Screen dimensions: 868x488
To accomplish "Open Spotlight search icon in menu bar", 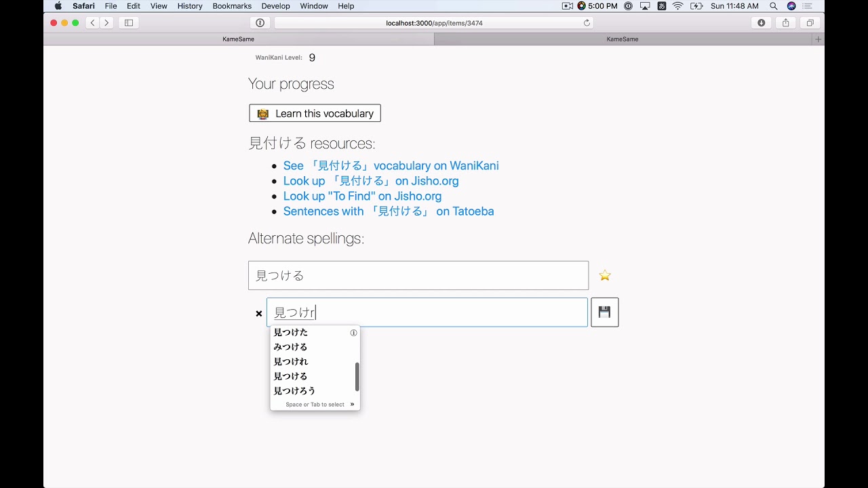I will pyautogui.click(x=773, y=6).
